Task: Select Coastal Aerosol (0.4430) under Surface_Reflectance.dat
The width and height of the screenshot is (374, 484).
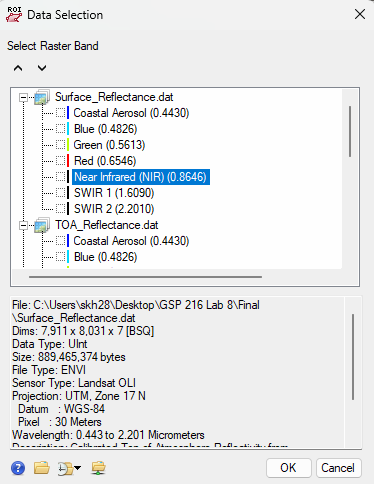Action: click(131, 113)
